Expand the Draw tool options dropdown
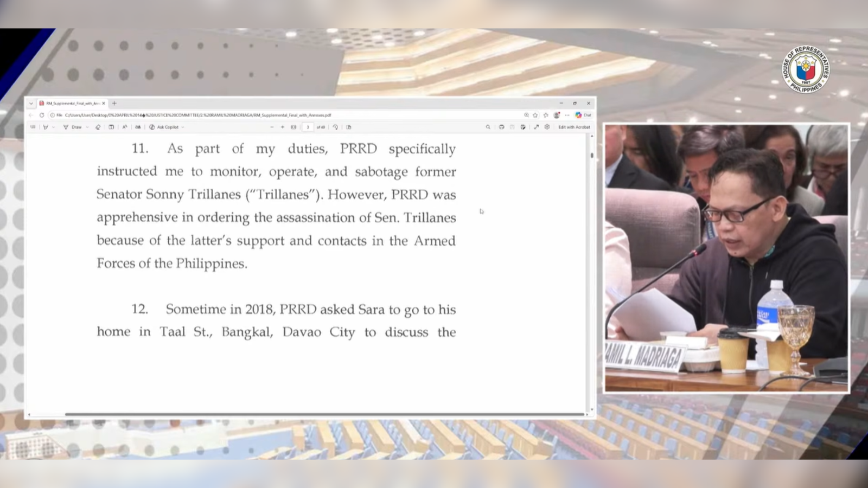 click(x=87, y=127)
